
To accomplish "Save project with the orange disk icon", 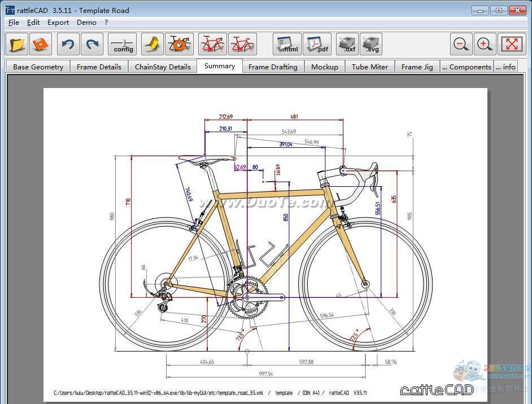I will tap(41, 44).
